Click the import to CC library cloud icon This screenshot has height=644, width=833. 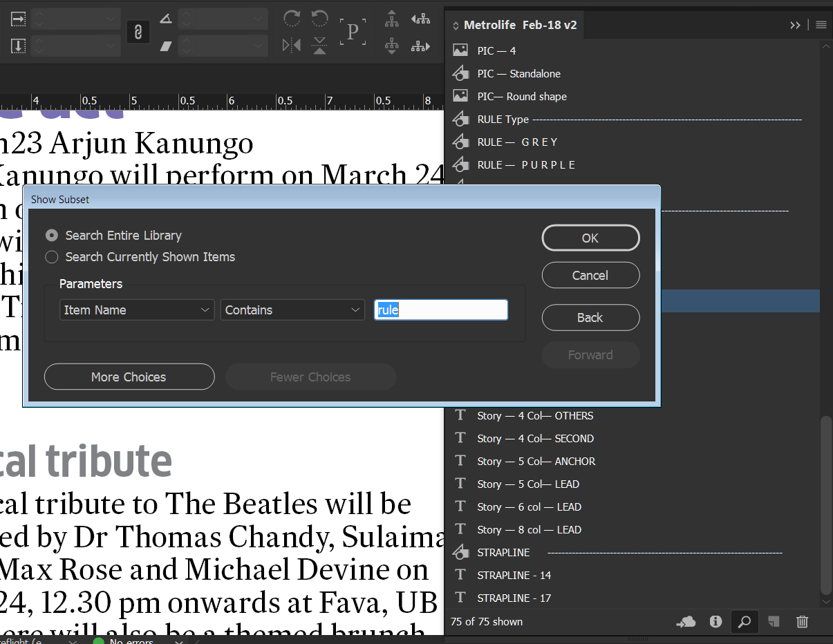point(686,622)
